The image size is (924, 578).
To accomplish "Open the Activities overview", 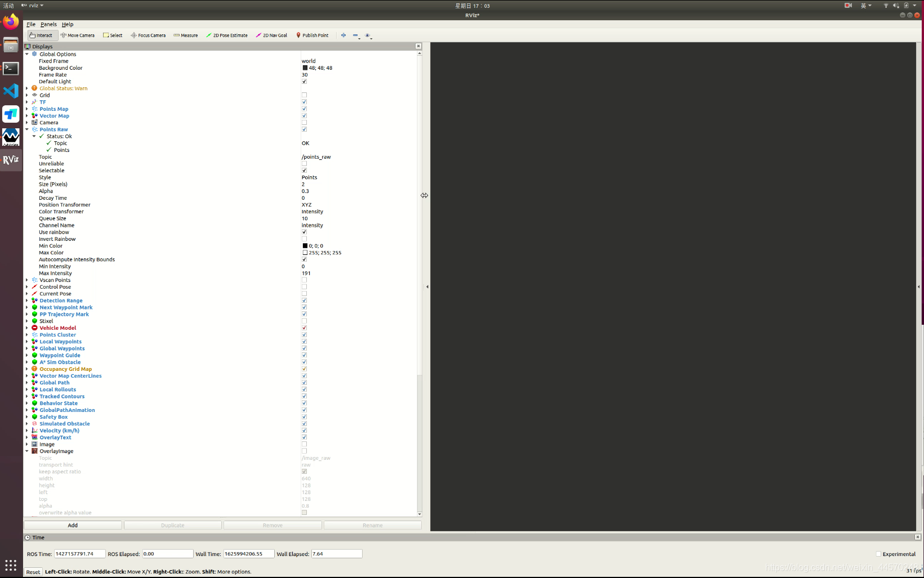I will click(8, 6).
